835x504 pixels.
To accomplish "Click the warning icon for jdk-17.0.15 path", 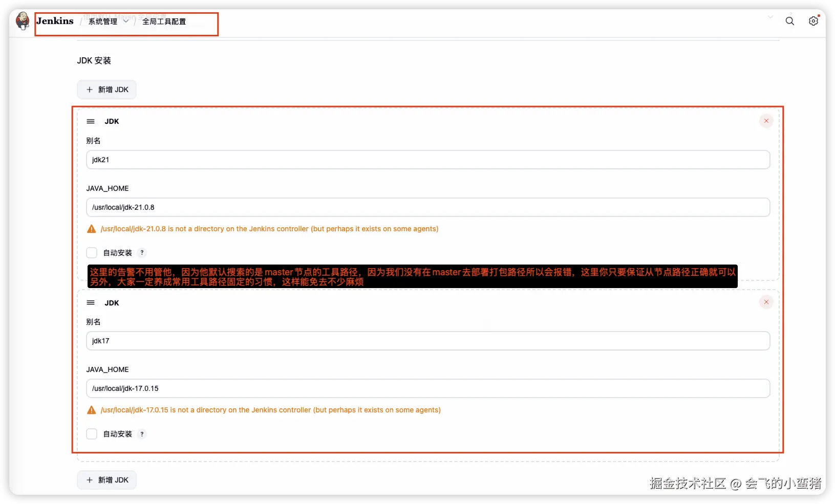I will click(x=92, y=410).
